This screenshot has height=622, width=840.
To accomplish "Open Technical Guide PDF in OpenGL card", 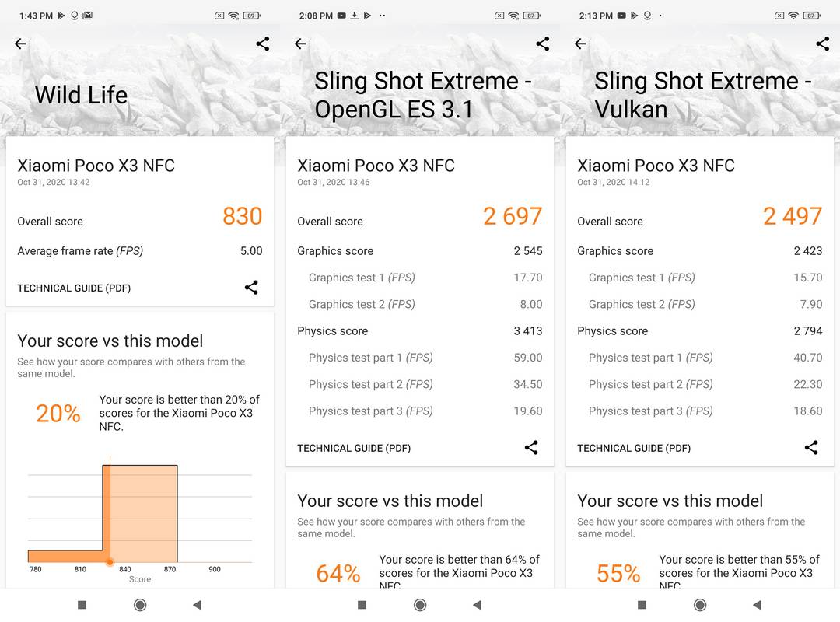I will pos(354,449).
